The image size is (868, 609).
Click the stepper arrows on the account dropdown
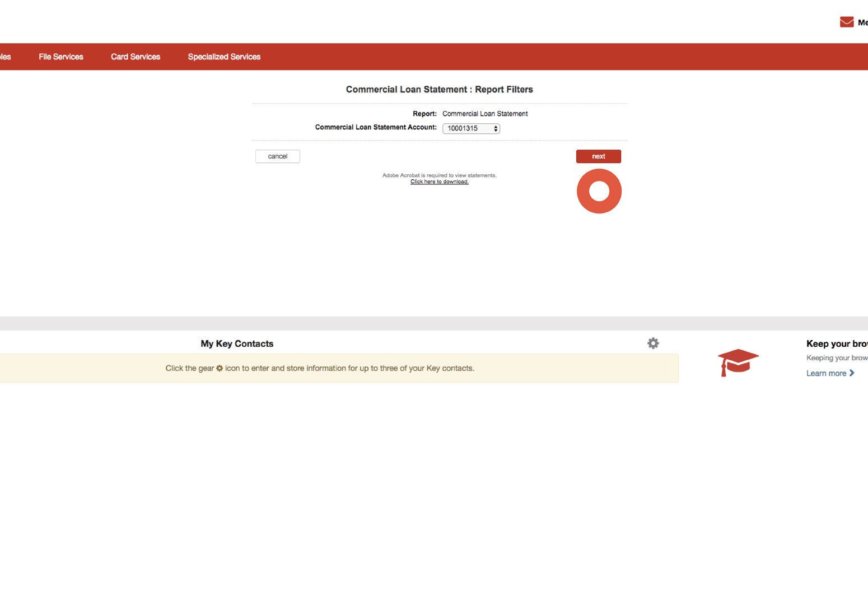(x=495, y=128)
